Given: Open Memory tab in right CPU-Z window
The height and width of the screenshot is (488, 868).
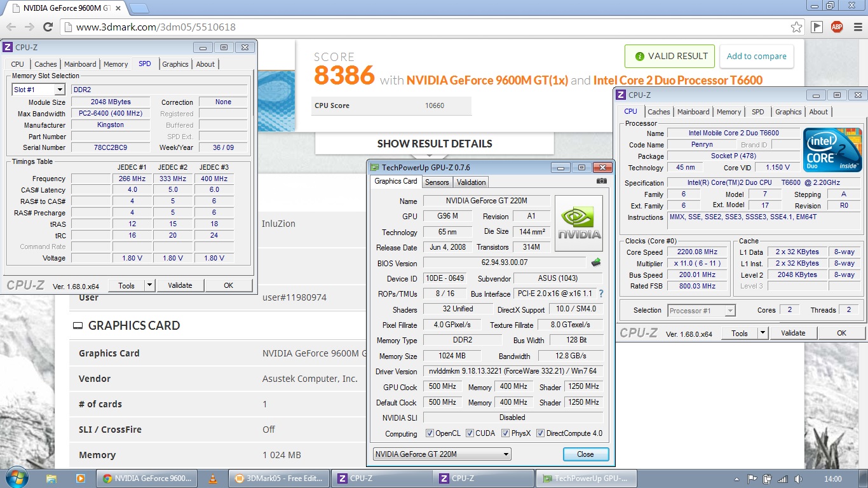Looking at the screenshot, I should [729, 112].
